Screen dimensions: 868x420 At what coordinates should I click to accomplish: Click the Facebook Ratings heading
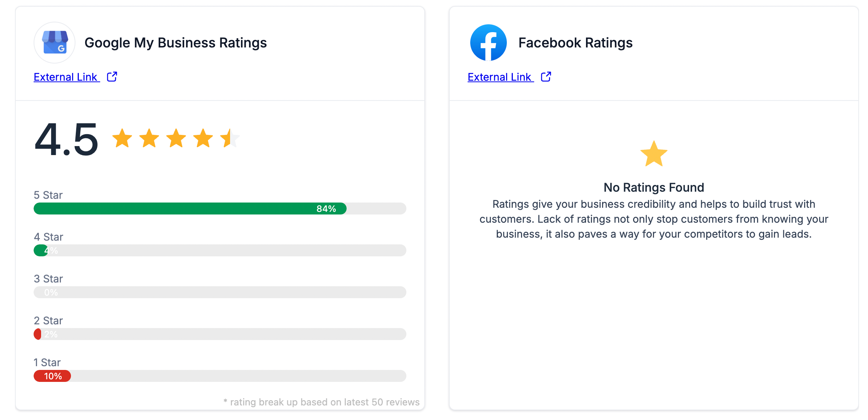pos(575,43)
